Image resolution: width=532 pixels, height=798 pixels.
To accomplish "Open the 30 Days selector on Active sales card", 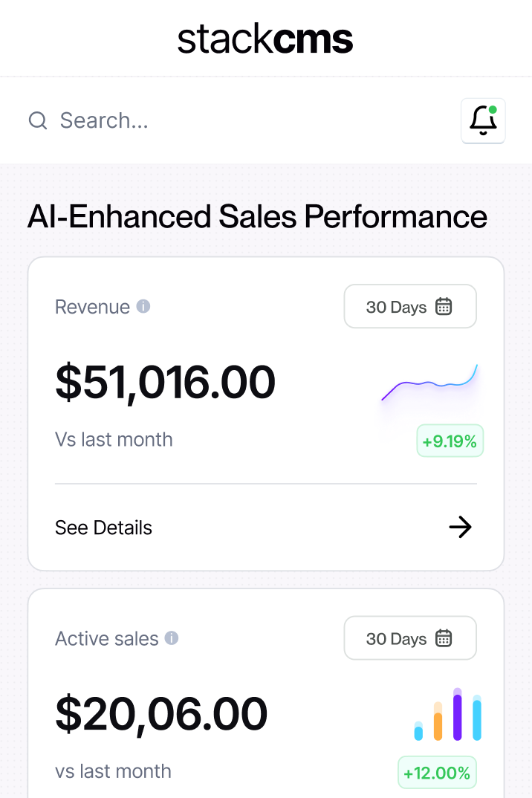I will click(409, 638).
